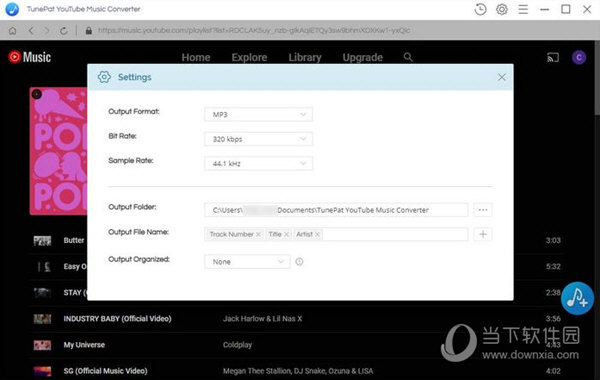Expand the Bit Rate 320 kbps dropdown

pyautogui.click(x=258, y=139)
